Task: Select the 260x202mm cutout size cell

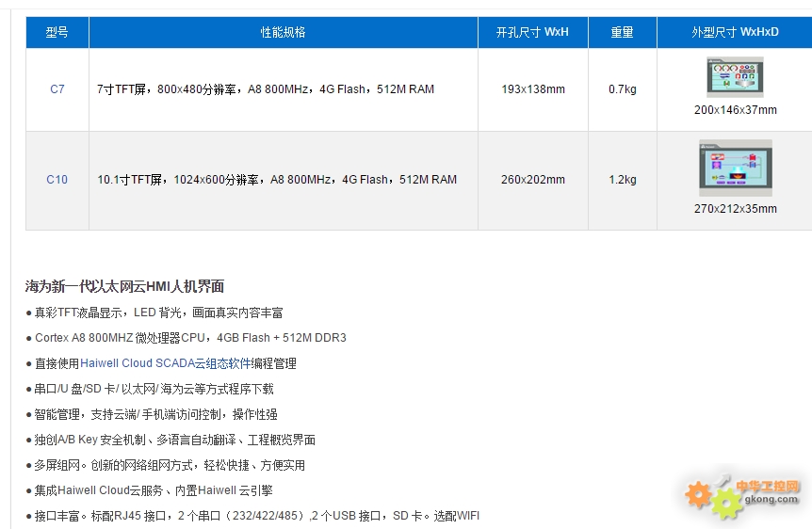Action: click(x=533, y=180)
